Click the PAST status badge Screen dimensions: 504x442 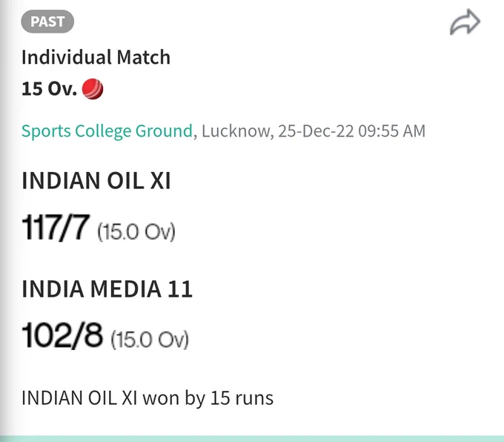coord(47,22)
